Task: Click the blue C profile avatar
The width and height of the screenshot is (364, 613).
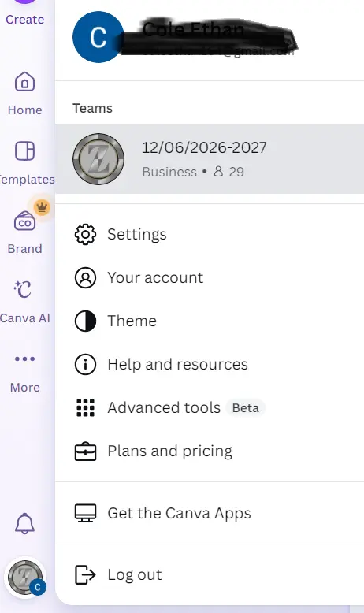Action: [x=98, y=37]
